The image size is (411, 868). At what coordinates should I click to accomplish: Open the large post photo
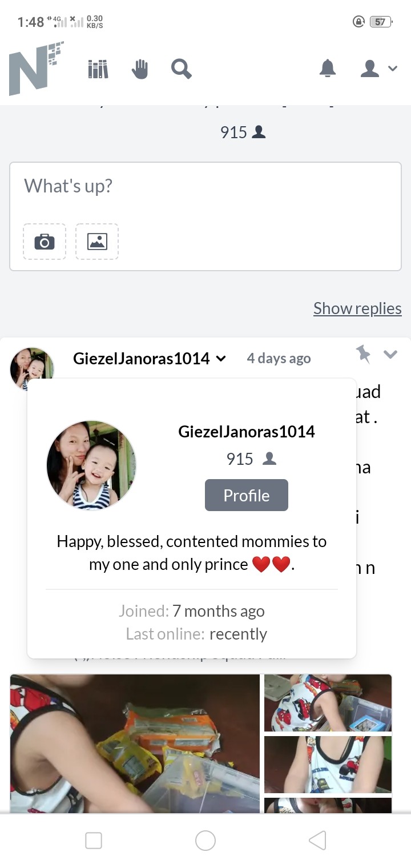(135, 744)
